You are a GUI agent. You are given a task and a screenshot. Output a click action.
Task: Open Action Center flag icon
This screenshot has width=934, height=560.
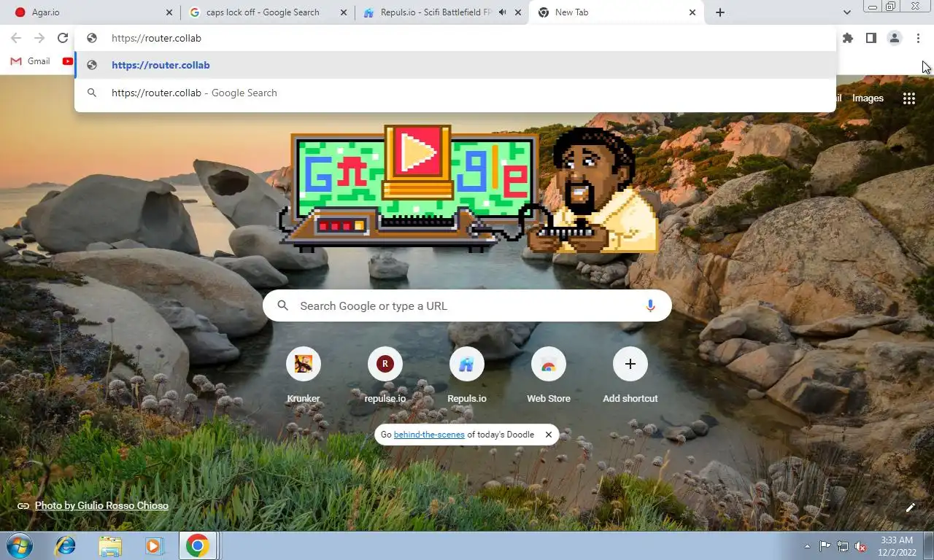825,546
